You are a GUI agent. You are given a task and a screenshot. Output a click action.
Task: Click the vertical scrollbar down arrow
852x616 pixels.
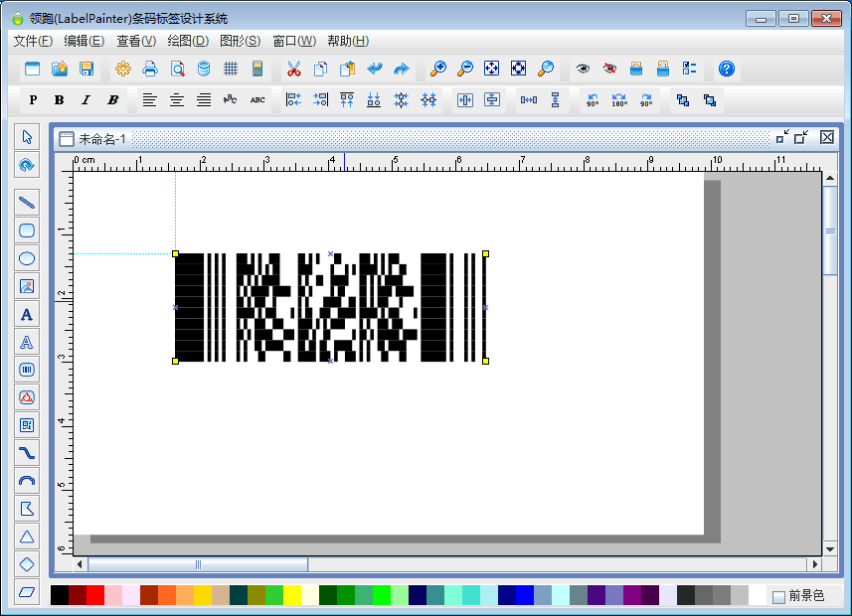click(830, 549)
